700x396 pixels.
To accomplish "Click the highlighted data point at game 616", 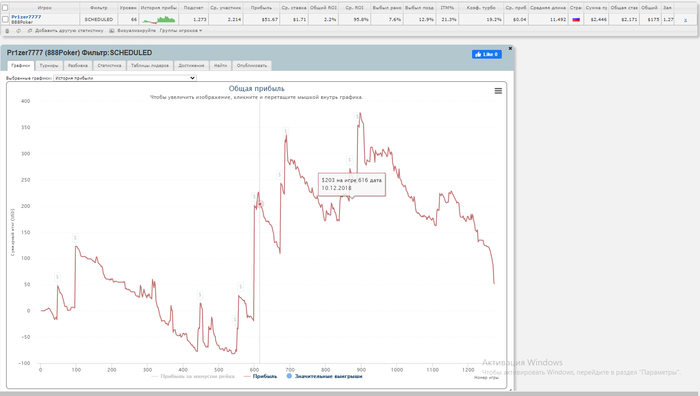I will [x=260, y=204].
